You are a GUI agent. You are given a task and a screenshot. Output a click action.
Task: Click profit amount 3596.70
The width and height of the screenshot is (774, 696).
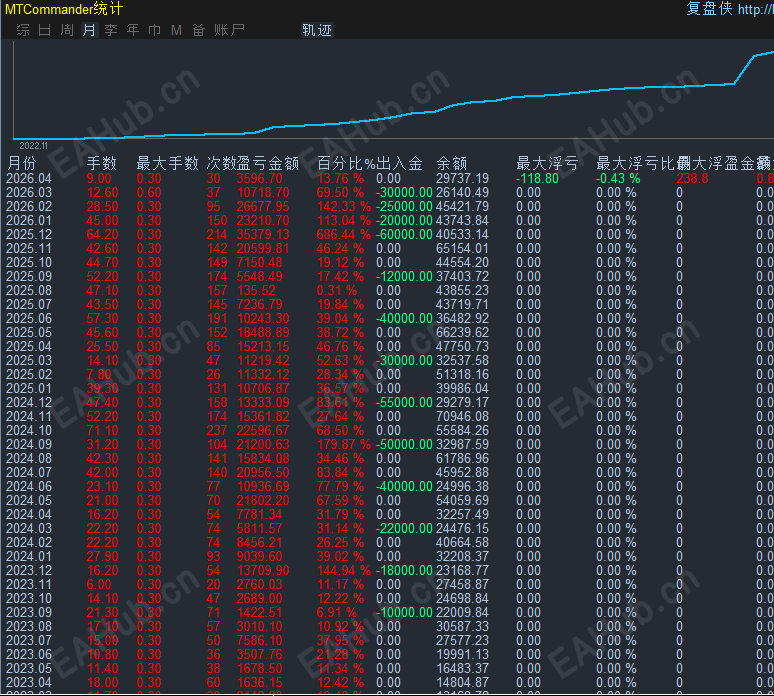(260, 178)
